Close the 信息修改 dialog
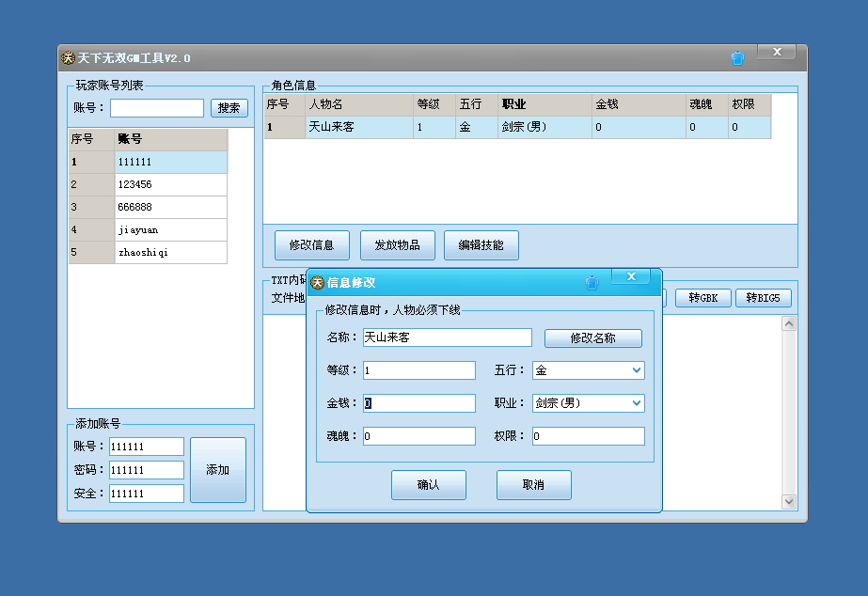Viewport: 868px width, 596px height. (x=631, y=276)
